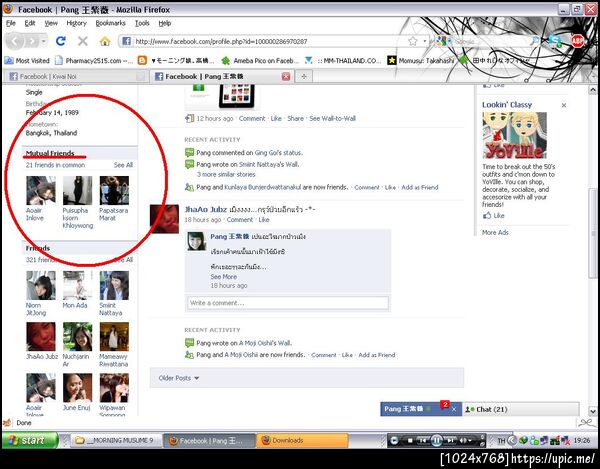Viewport: 600px width, 469px height.
Task: Open the back/forward history dropdown arrow
Action: (44, 41)
